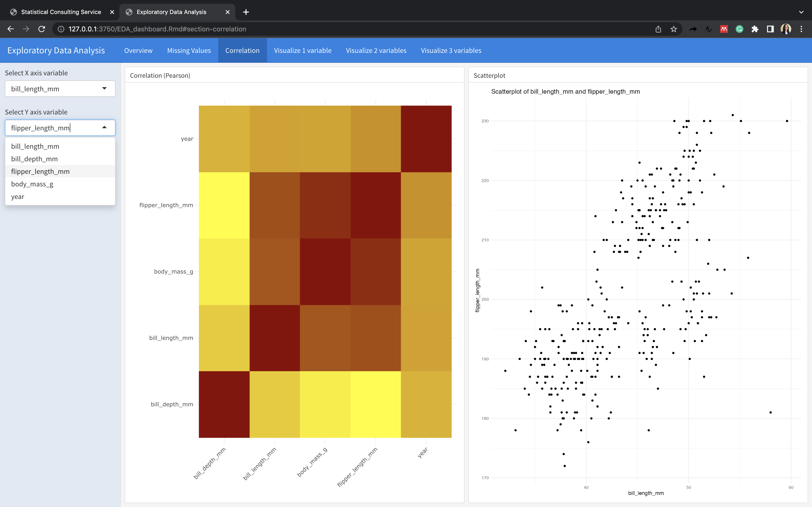Open Visualize 2 variables tab
Screen dimensions: 812x507
click(376, 51)
